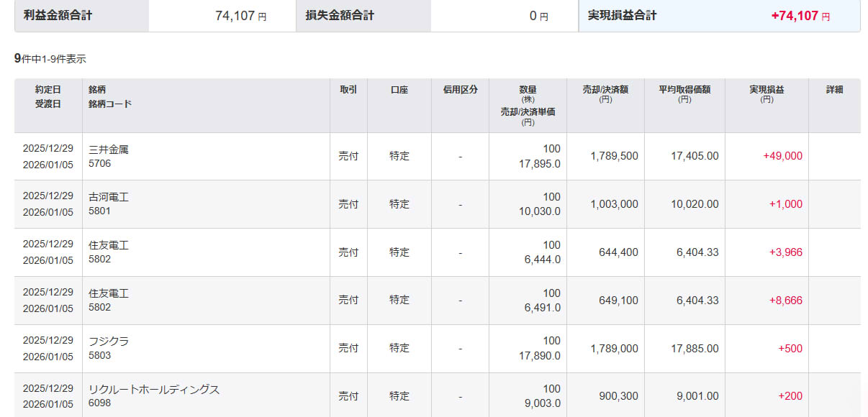Select the +8,666 profit for 住友電工
The height and width of the screenshot is (417, 868).
785,301
